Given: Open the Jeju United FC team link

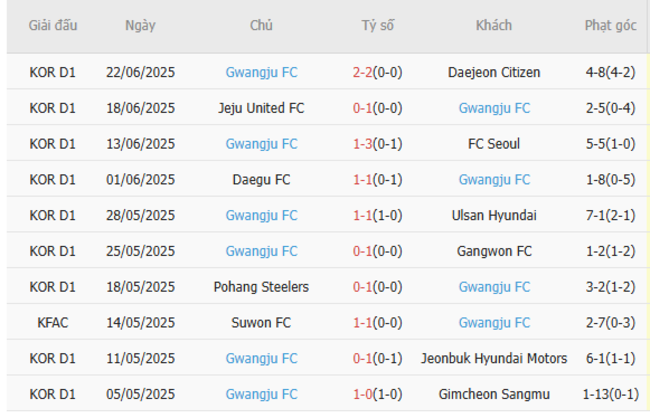Looking at the screenshot, I should pos(261,108).
